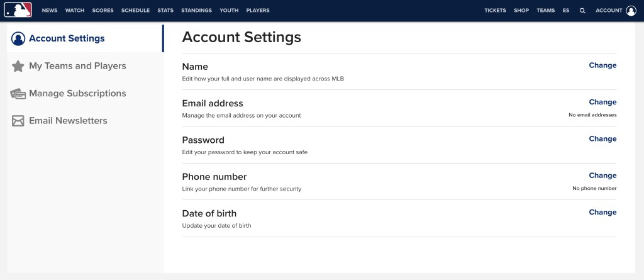Click Change for Password
The width and height of the screenshot is (644, 280).
602,138
